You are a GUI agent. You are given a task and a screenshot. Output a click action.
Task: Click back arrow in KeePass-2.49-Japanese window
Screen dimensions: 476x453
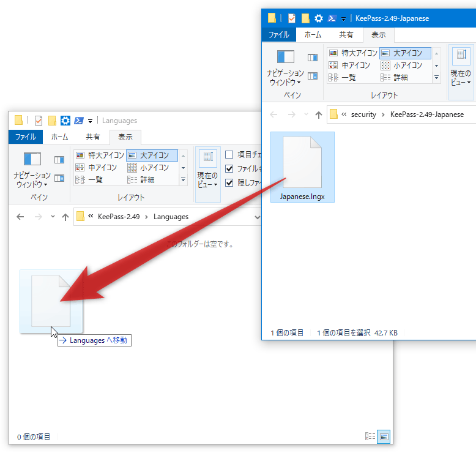273,114
